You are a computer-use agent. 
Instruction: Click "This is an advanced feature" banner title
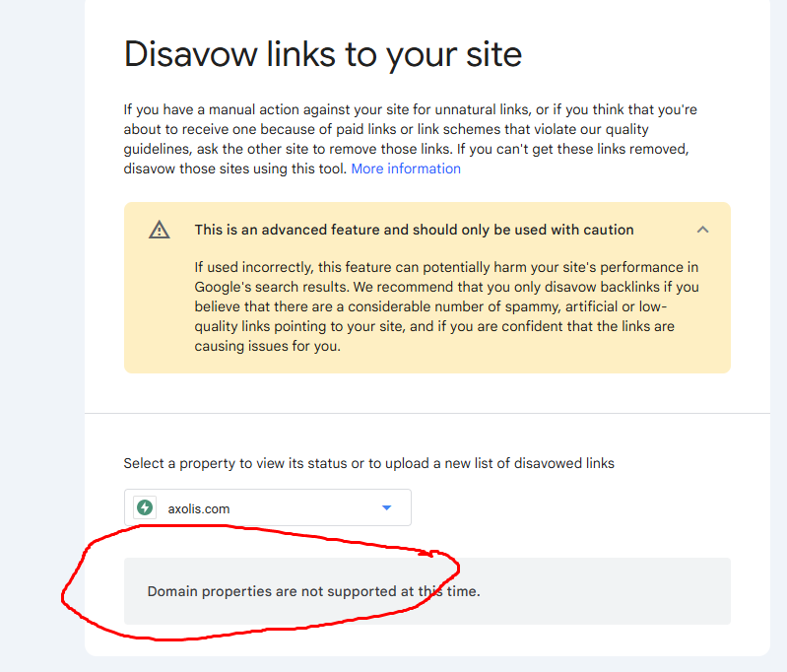pyautogui.click(x=414, y=230)
